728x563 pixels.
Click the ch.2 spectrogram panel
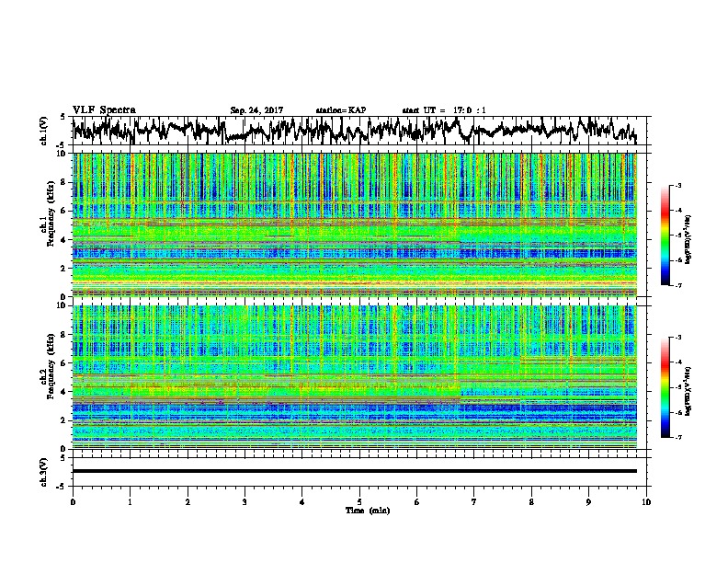coord(355,377)
